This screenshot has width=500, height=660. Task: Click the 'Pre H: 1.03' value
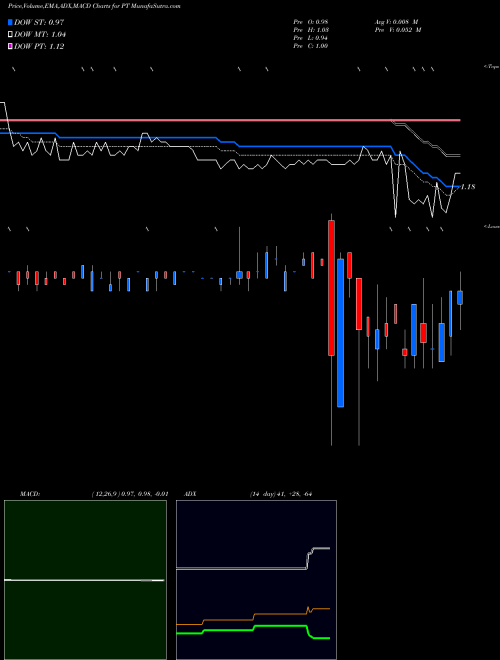point(311,30)
